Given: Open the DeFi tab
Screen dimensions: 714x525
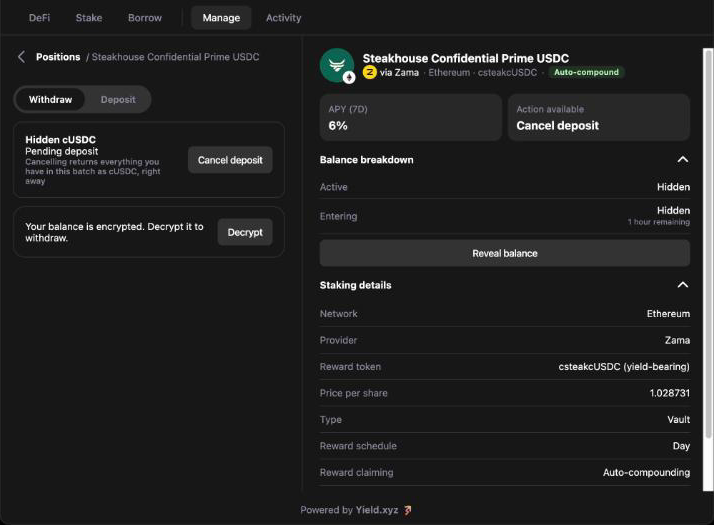Looking at the screenshot, I should pos(40,18).
